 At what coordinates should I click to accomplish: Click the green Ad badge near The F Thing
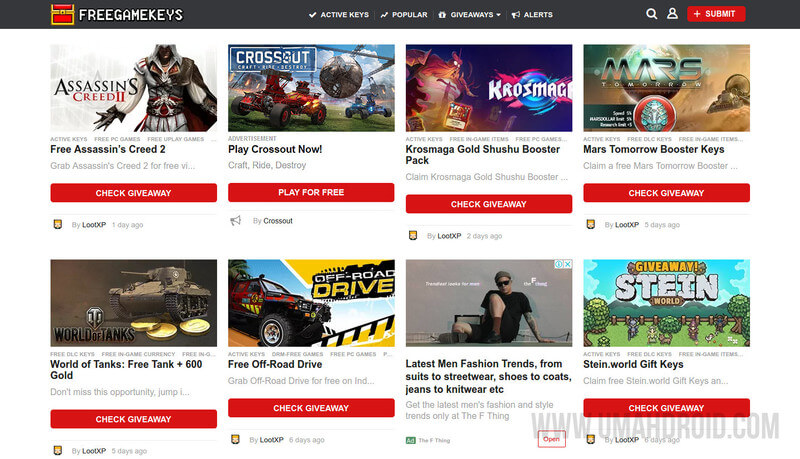point(411,440)
